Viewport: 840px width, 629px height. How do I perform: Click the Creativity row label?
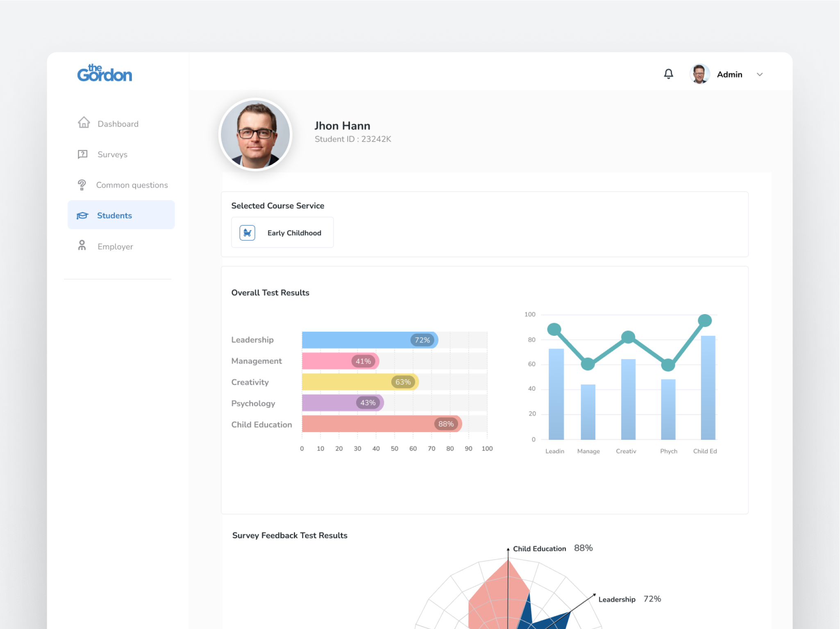pos(250,382)
